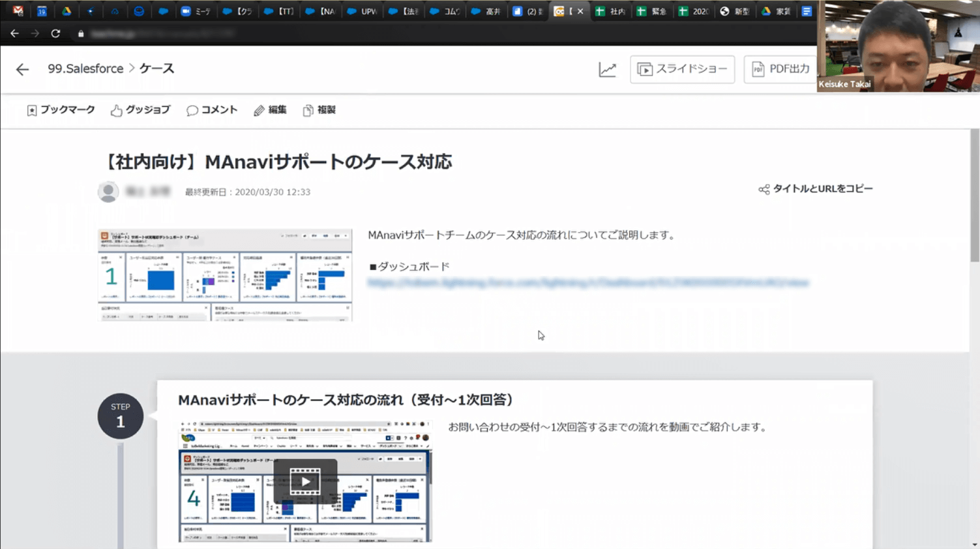
Task: Switch to the UPW Salesforce tab
Action: pos(361,11)
